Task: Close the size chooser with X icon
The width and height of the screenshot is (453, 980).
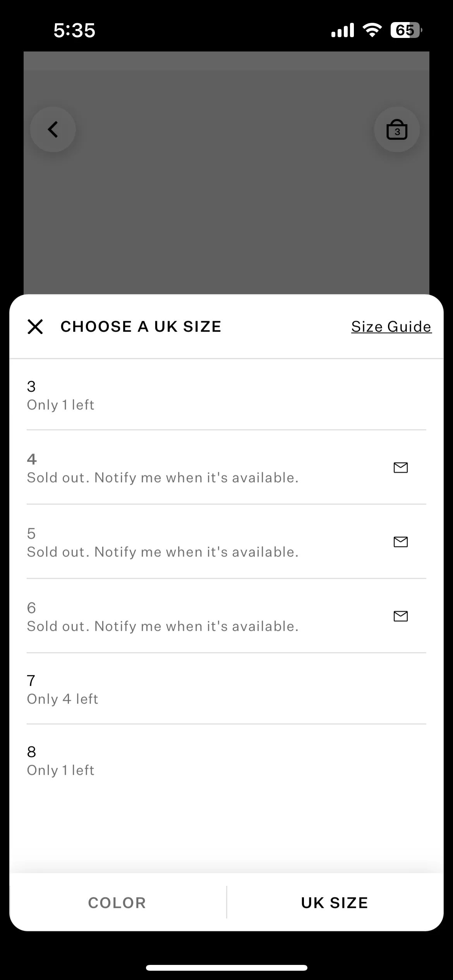Action: (x=35, y=327)
